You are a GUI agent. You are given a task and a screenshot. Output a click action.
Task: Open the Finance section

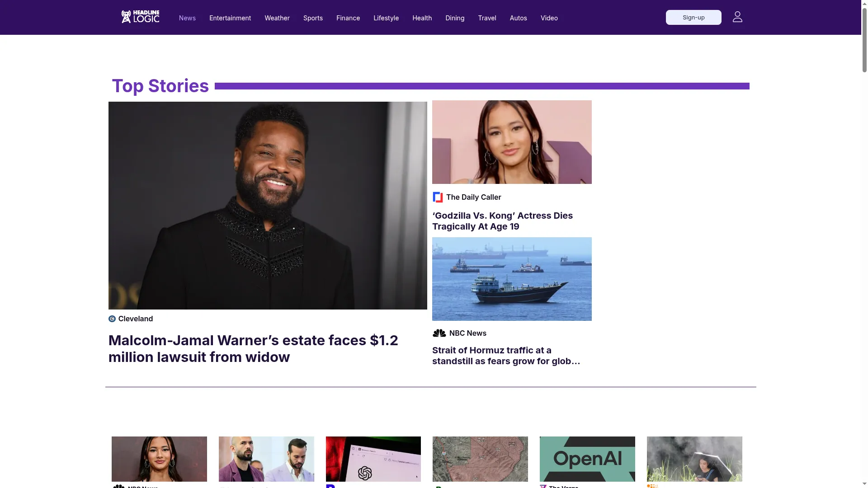point(348,18)
